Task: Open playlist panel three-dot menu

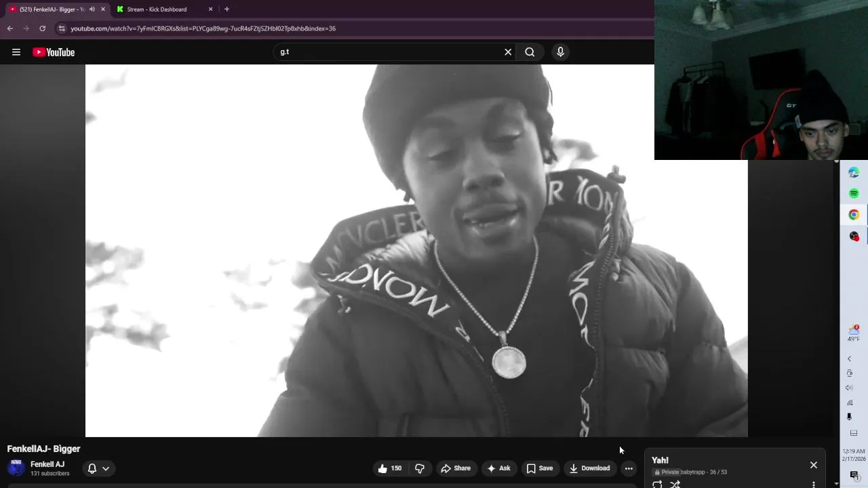Action: tap(814, 485)
